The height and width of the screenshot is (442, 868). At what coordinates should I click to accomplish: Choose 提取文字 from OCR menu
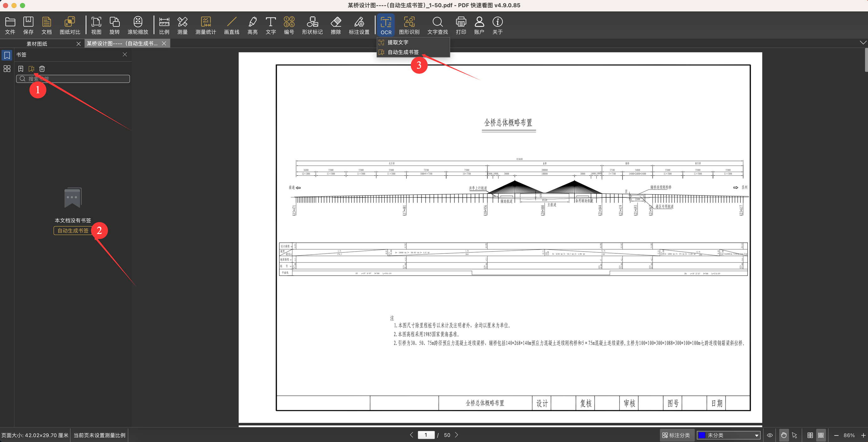pyautogui.click(x=398, y=42)
